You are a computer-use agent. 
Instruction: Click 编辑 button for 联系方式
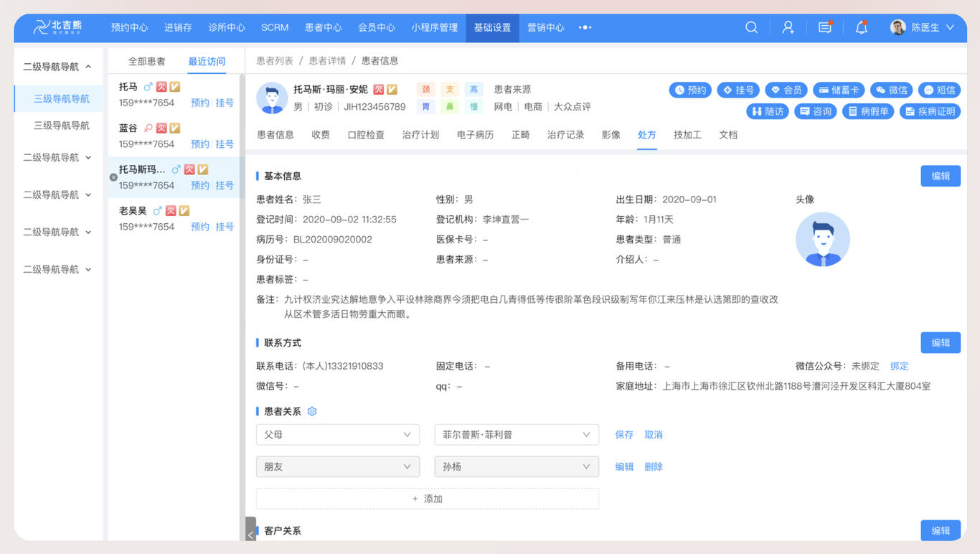(x=941, y=343)
